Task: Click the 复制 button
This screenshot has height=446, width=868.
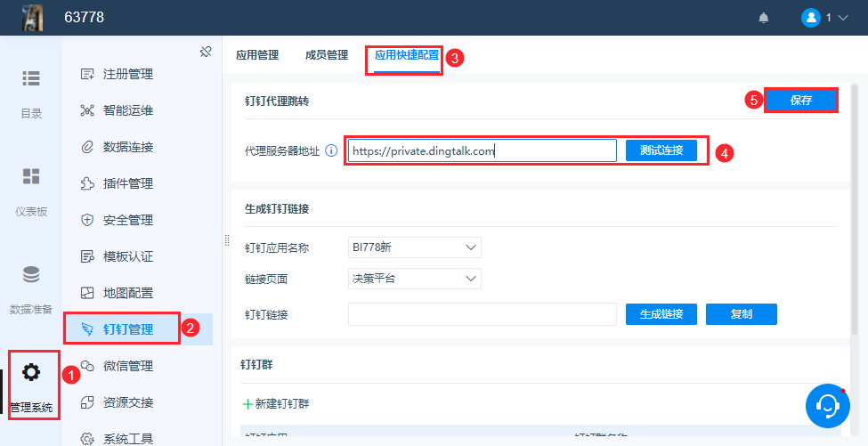Action: pyautogui.click(x=742, y=314)
